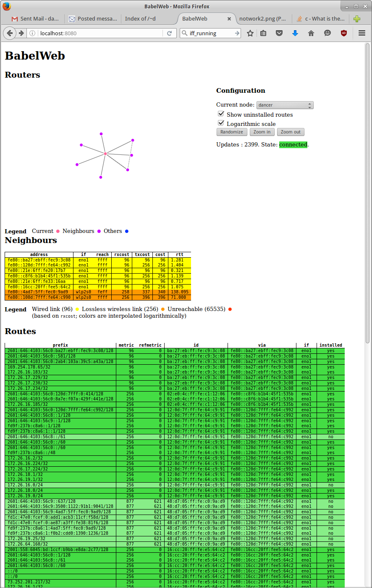
Task: Save page to Pocket
Action: [279, 33]
